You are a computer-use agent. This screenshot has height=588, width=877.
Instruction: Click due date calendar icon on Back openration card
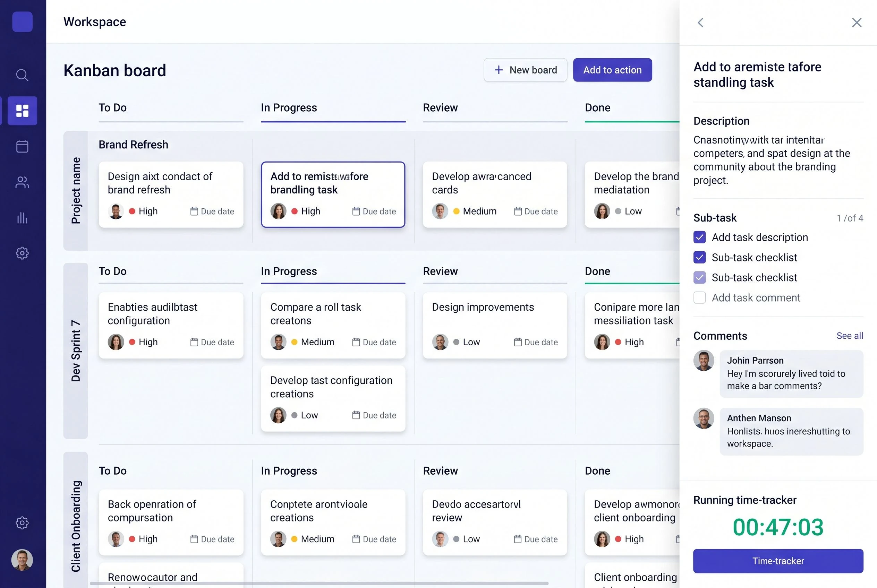point(194,539)
